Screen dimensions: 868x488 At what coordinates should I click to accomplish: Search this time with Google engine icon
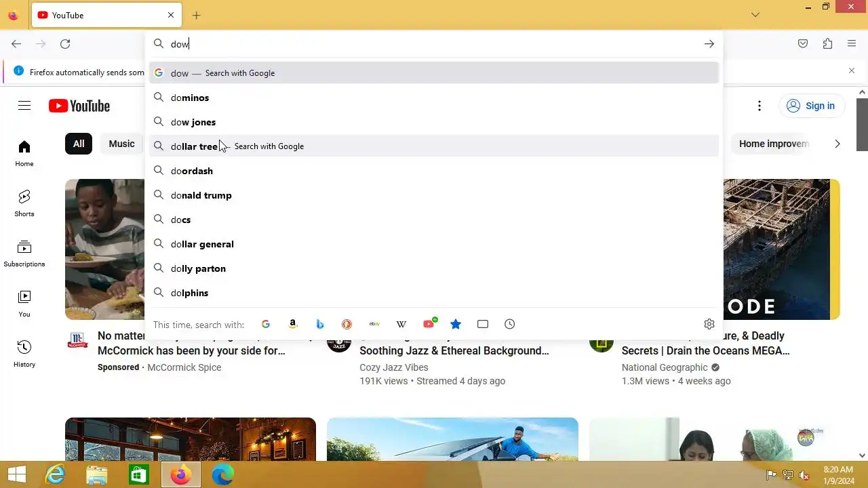tap(266, 324)
